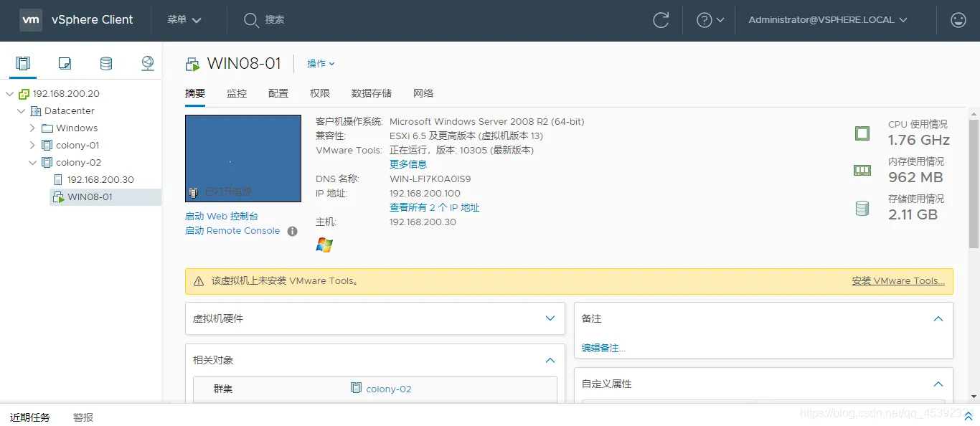Select the 摘要 tab
The image size is (980, 426).
(x=195, y=93)
